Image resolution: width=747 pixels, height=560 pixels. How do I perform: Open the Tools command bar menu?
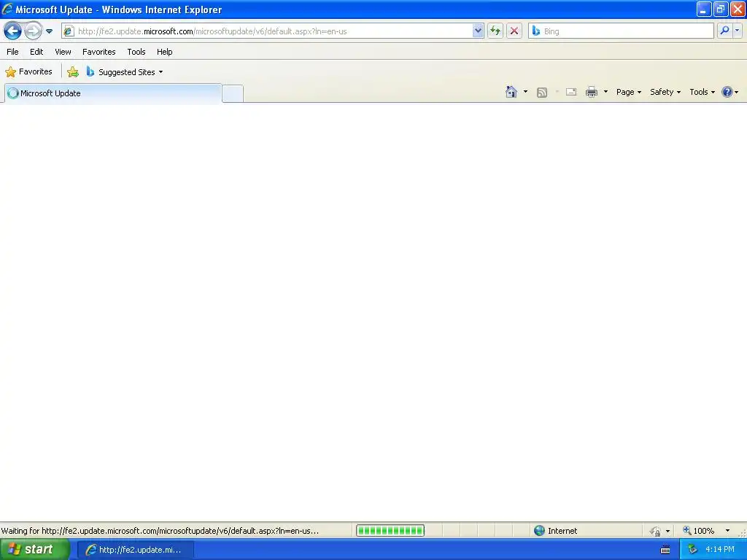[x=703, y=92]
